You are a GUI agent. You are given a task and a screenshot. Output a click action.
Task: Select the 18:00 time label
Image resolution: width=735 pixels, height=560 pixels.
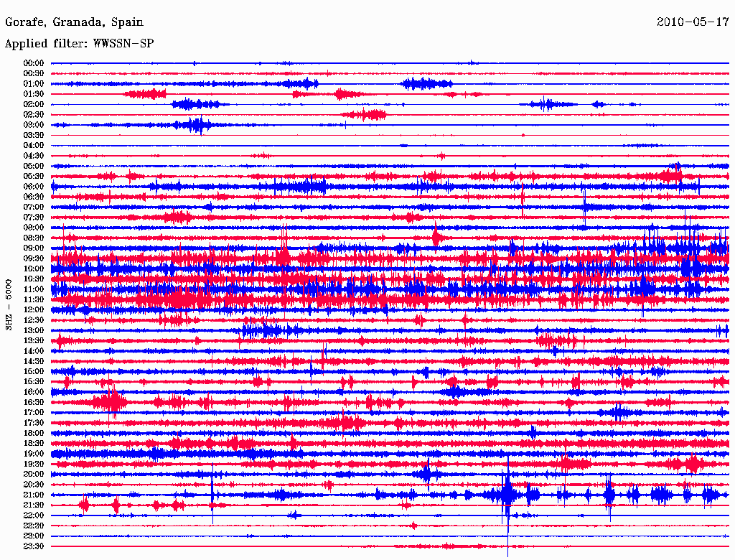(33, 434)
